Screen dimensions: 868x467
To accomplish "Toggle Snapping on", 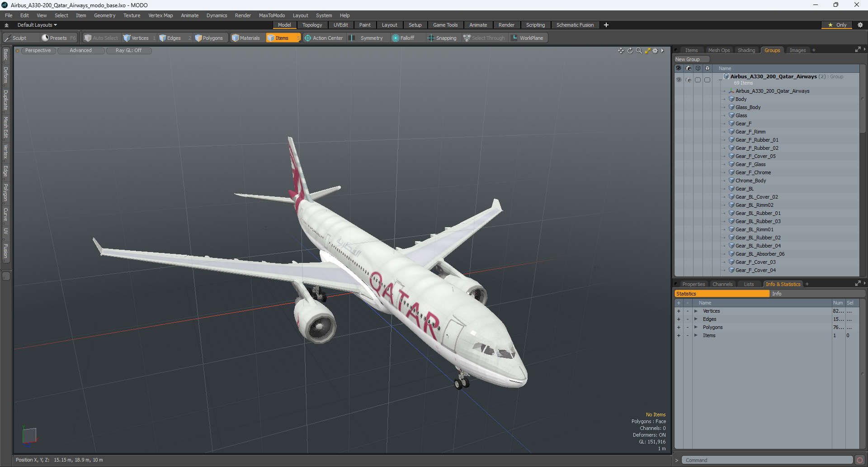I will (442, 38).
